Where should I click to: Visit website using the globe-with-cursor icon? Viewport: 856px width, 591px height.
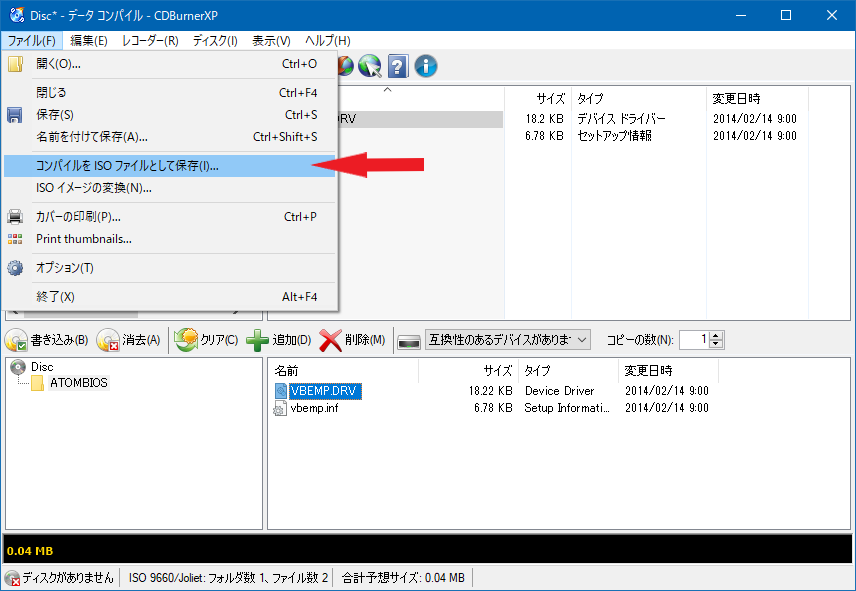[x=368, y=67]
